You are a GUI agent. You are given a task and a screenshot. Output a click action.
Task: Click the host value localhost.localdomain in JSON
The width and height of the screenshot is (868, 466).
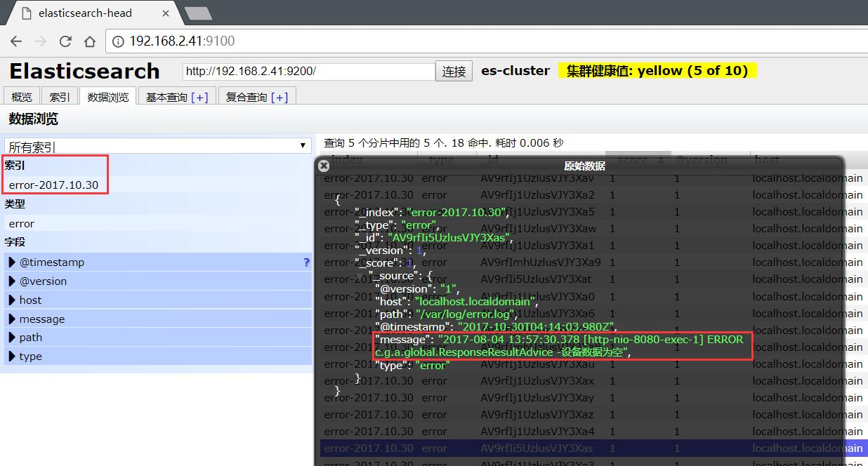(475, 302)
